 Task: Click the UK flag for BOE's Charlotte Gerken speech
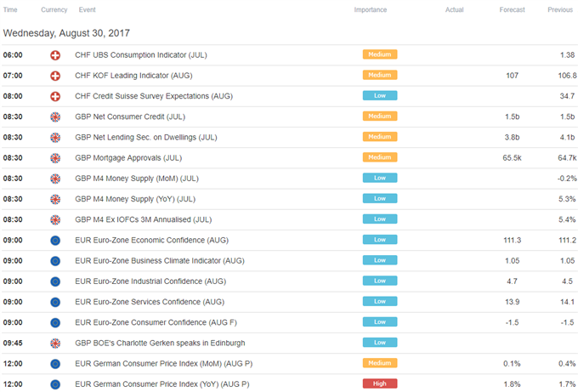point(55,344)
